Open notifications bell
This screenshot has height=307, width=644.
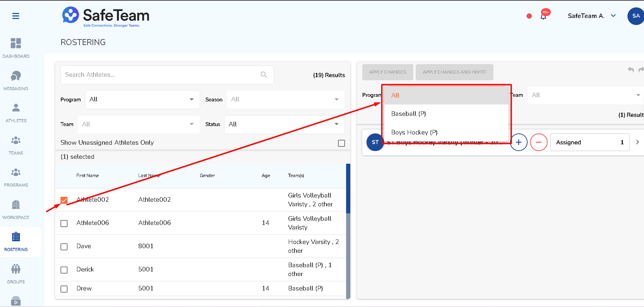(543, 16)
